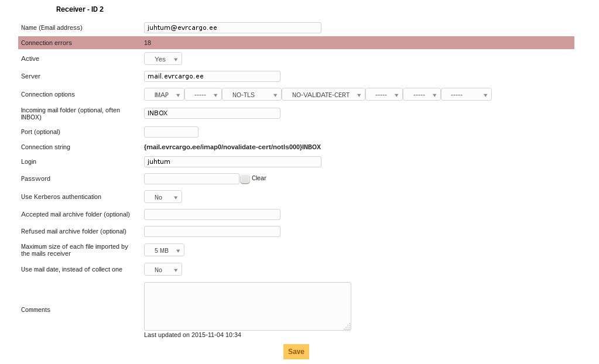The width and height of the screenshot is (599, 364).
Task: Click into the Login text field
Action: click(x=232, y=162)
